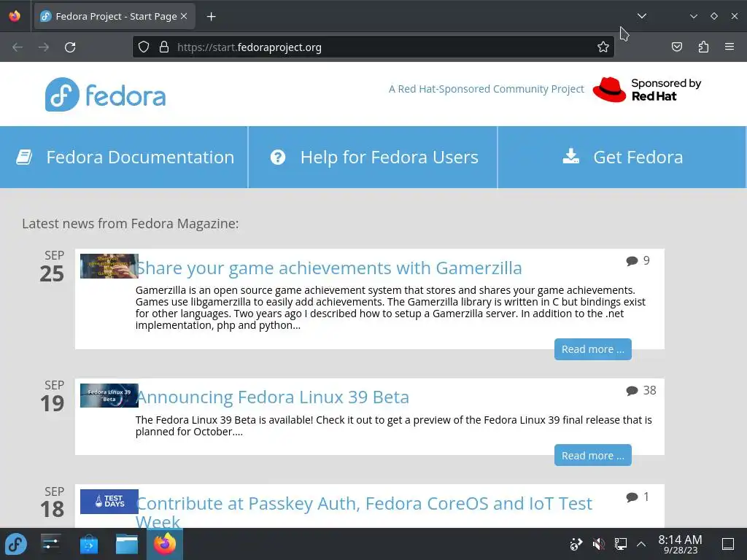Close the Fedora Project tab
This screenshot has width=747, height=560.
pos(184,16)
